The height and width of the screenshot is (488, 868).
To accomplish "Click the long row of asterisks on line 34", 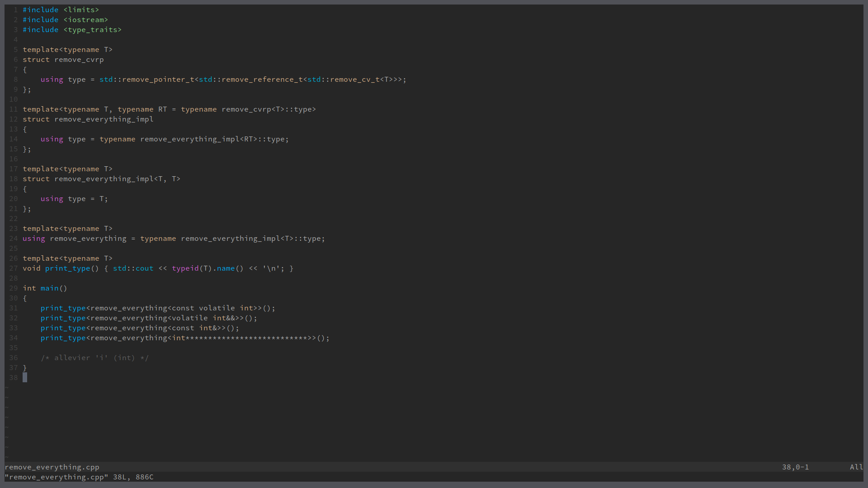I will (246, 338).
